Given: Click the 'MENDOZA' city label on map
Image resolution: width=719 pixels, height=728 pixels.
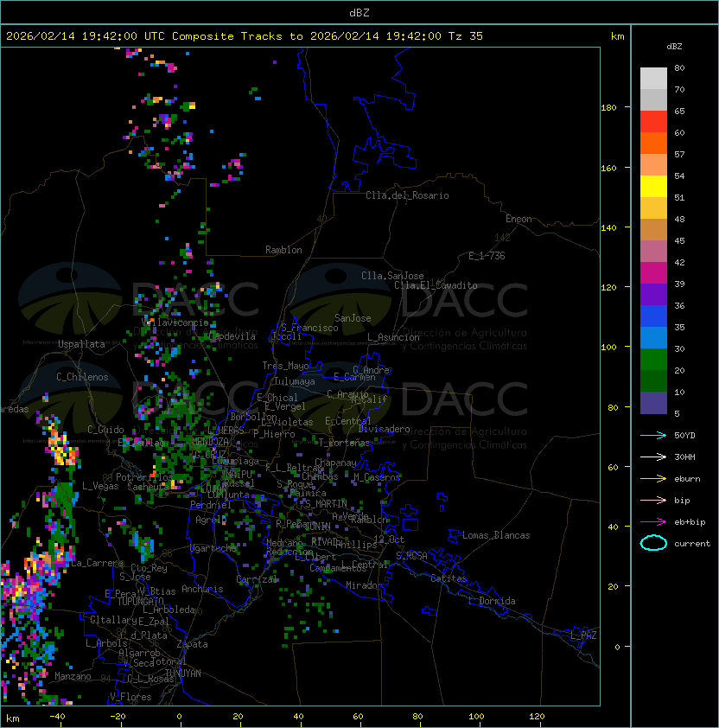Looking at the screenshot, I should click(x=210, y=441).
